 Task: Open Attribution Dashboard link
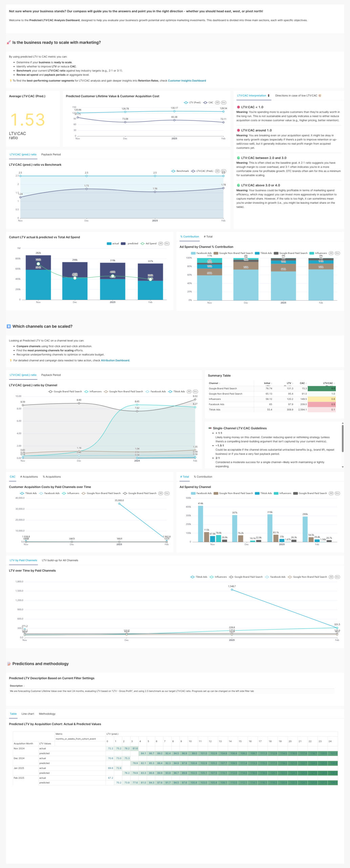pos(115,360)
